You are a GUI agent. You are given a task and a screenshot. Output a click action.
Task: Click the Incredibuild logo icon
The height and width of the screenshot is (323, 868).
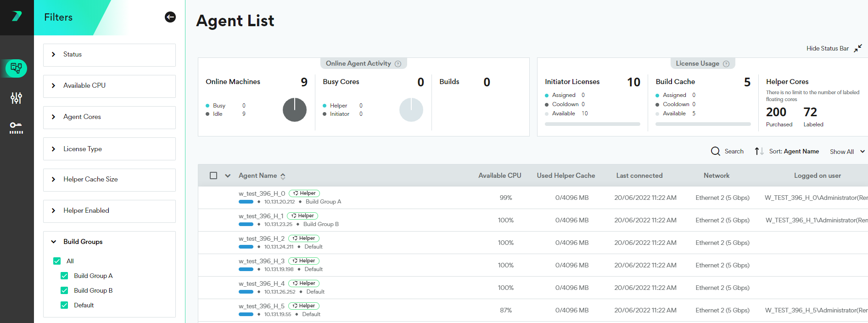[x=17, y=17]
